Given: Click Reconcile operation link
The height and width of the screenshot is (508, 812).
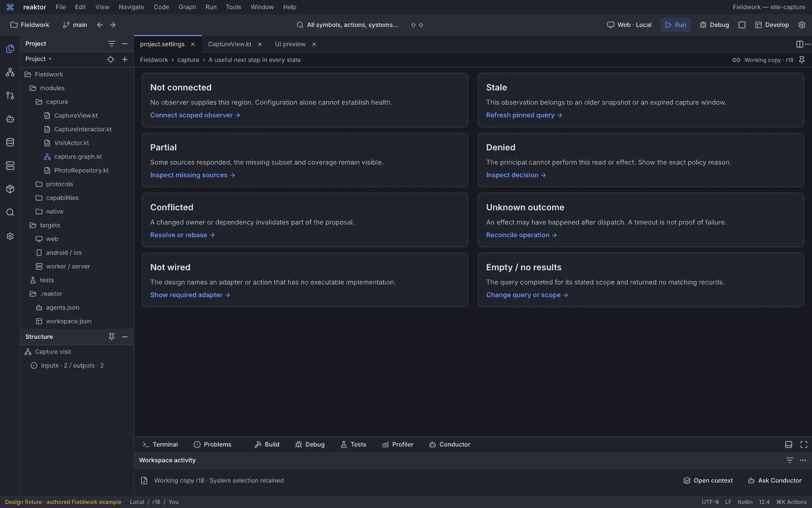Looking at the screenshot, I should click(522, 235).
